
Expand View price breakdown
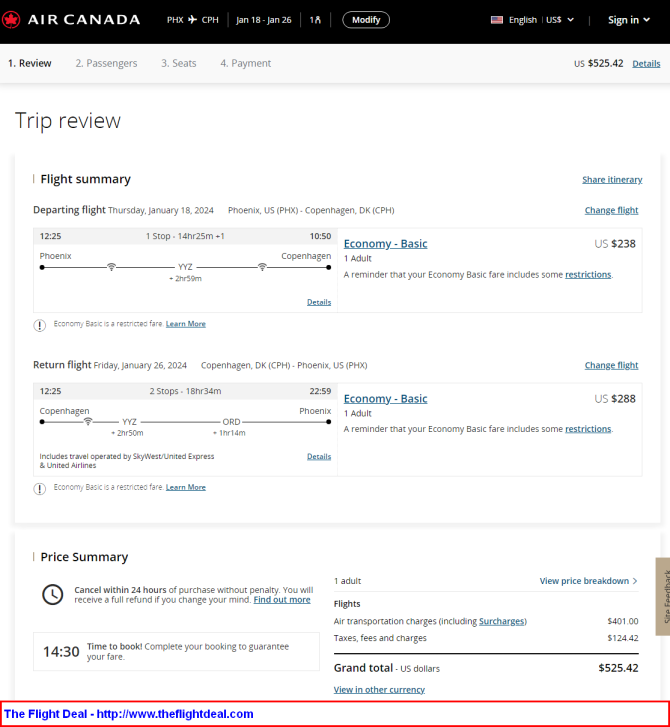(x=588, y=581)
